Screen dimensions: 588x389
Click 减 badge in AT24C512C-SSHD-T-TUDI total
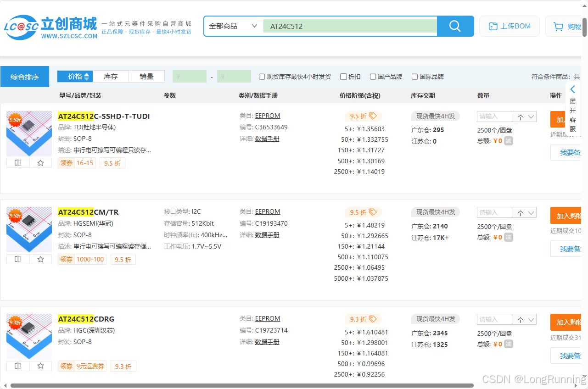point(509,141)
